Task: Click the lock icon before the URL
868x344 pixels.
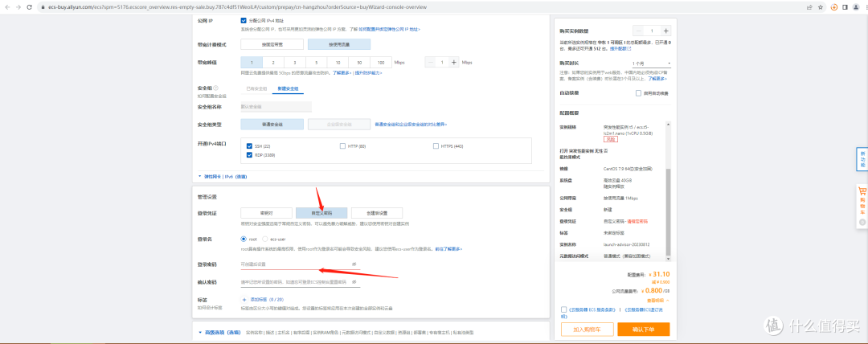Action: point(43,7)
